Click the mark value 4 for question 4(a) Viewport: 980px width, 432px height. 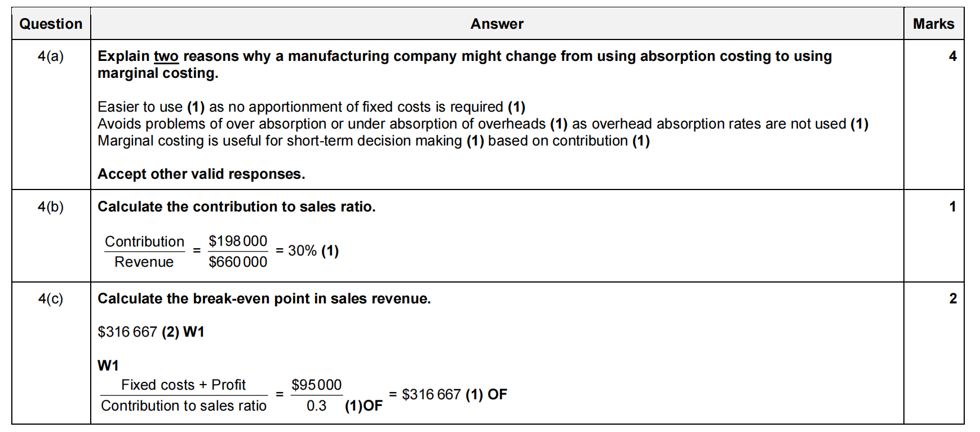952,56
